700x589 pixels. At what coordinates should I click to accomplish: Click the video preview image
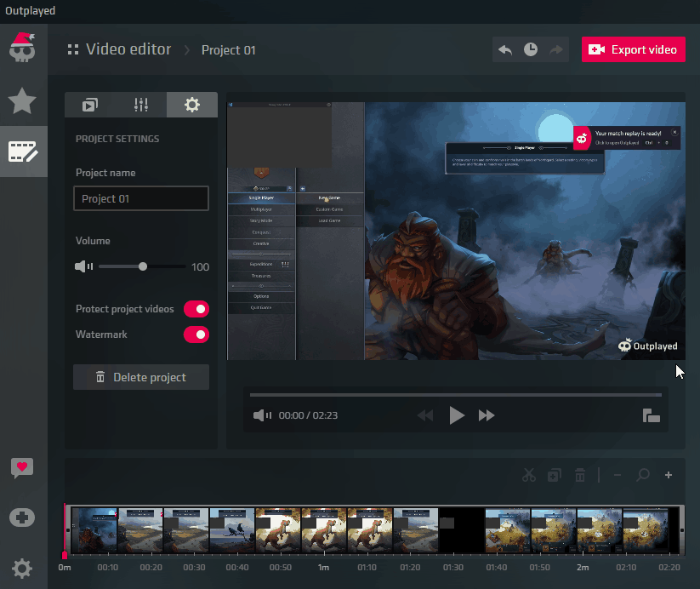click(x=456, y=231)
